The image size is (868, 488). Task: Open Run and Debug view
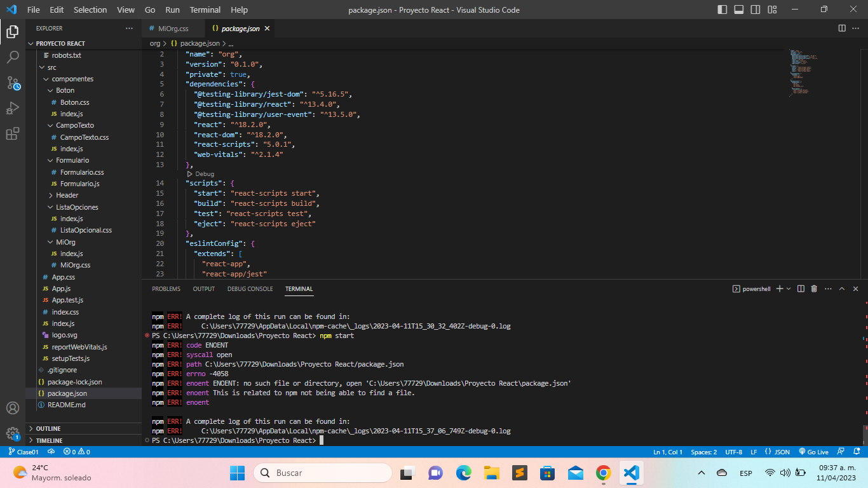tap(13, 108)
